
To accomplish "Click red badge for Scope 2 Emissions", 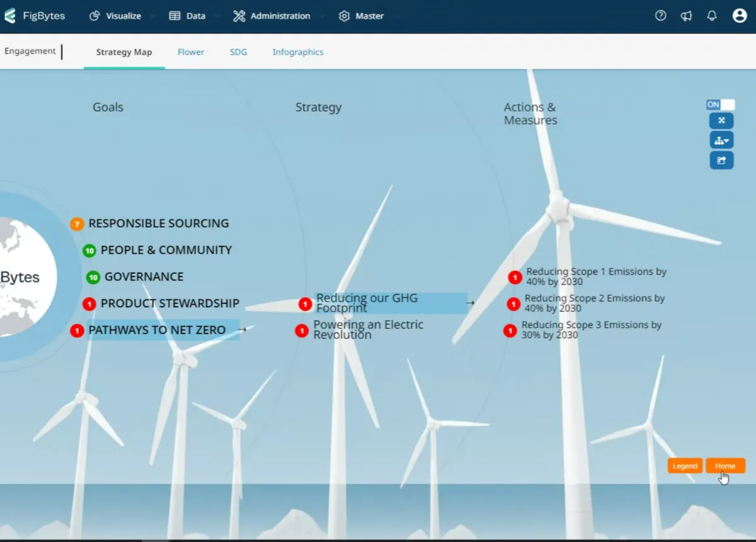I will click(513, 304).
